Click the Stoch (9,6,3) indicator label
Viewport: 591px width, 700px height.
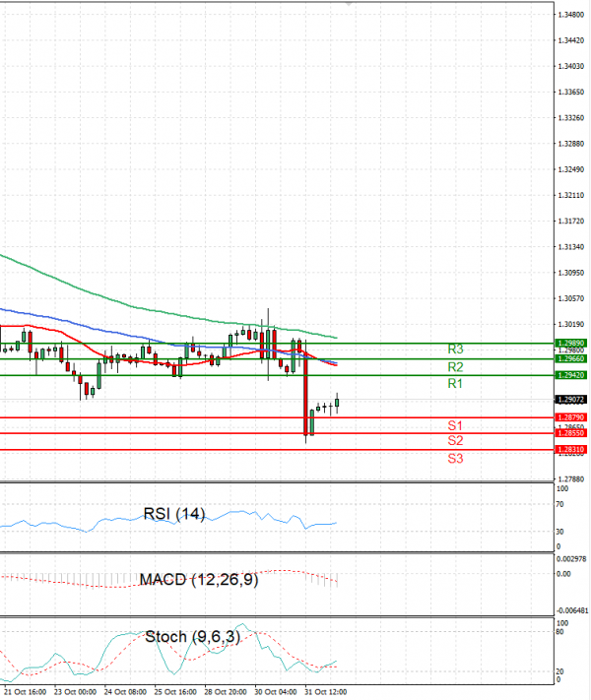tap(192, 637)
